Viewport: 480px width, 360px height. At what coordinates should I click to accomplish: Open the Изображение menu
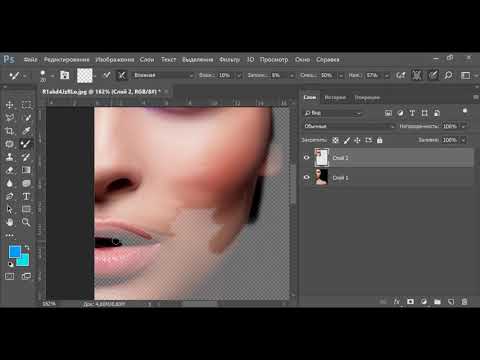(x=115, y=60)
